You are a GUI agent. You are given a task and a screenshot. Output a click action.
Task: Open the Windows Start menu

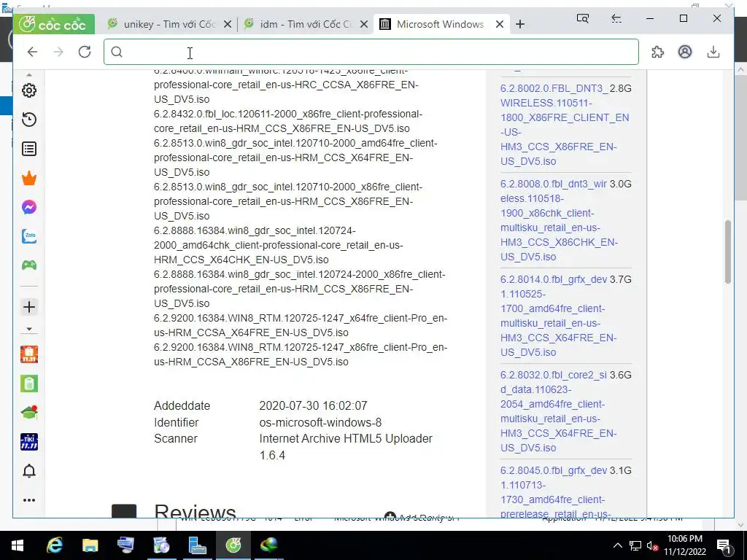18,545
